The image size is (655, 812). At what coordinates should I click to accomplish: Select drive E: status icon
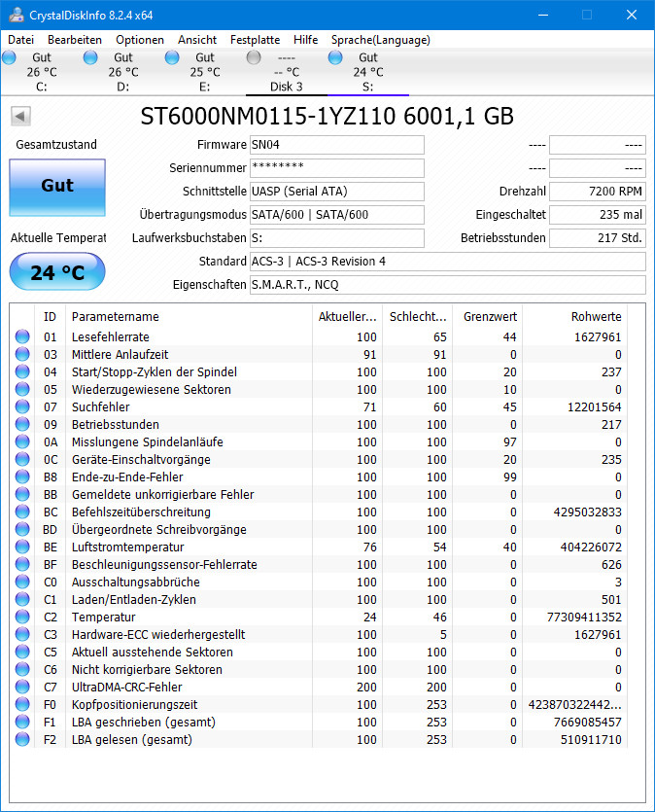tap(172, 57)
